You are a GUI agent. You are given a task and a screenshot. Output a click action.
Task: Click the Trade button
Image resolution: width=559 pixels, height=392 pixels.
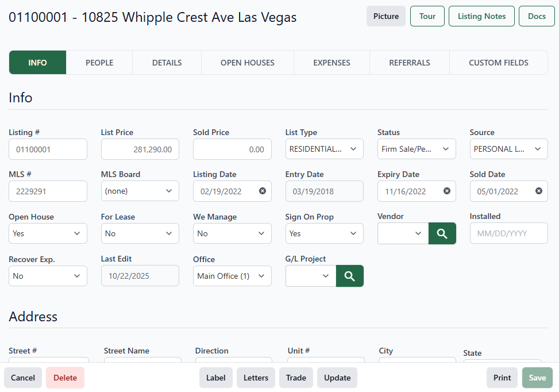pos(296,378)
